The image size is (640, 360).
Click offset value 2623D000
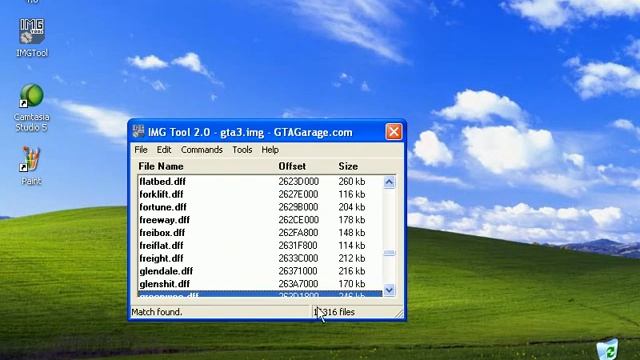coord(298,181)
